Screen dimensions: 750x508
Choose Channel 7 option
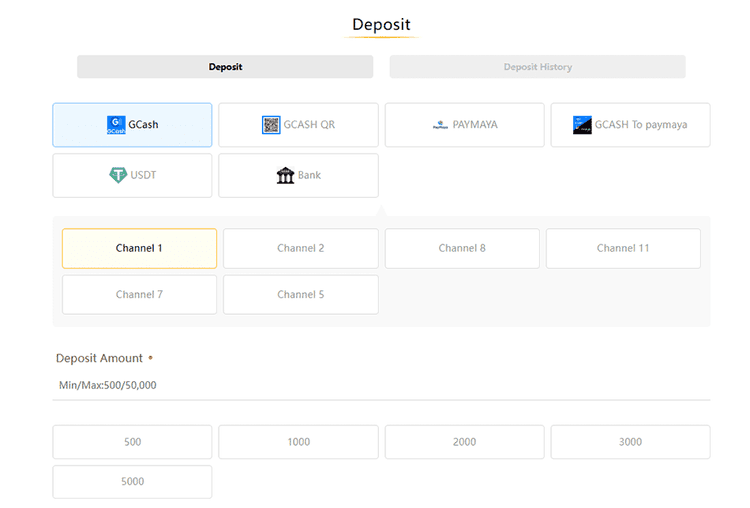coord(139,295)
